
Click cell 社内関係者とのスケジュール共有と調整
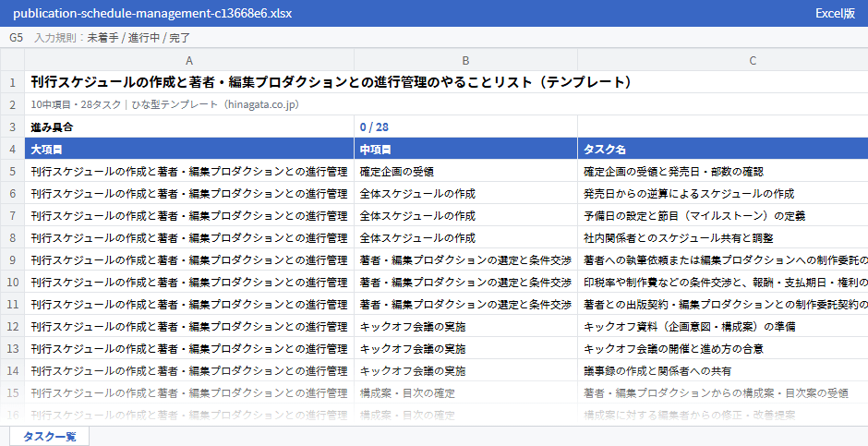tap(722, 237)
